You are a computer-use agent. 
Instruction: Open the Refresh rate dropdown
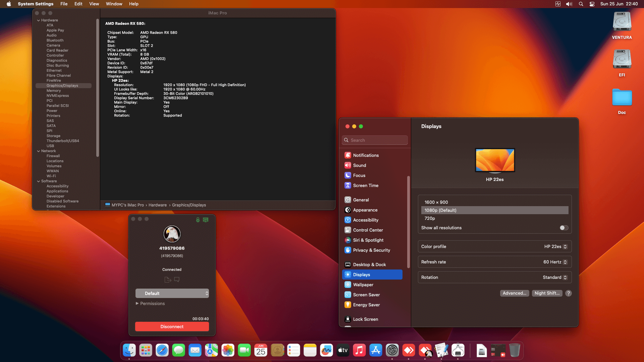coord(555,262)
